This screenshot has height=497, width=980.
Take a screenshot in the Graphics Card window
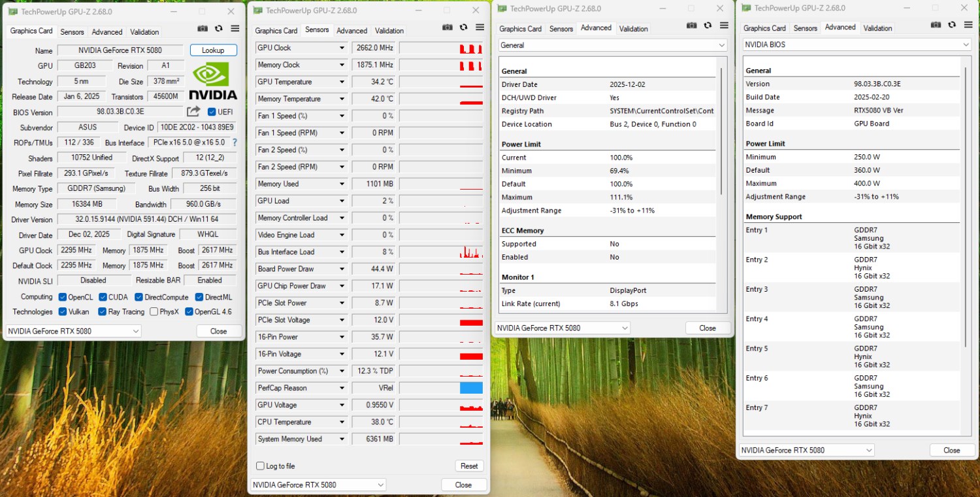pyautogui.click(x=203, y=29)
